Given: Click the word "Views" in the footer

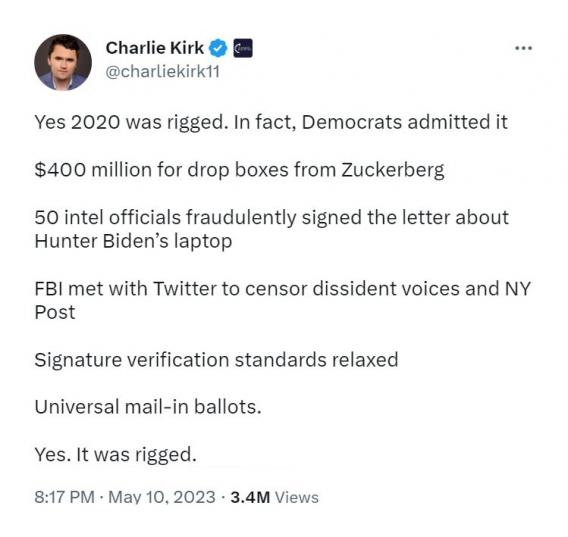Looking at the screenshot, I should pyautogui.click(x=297, y=497).
